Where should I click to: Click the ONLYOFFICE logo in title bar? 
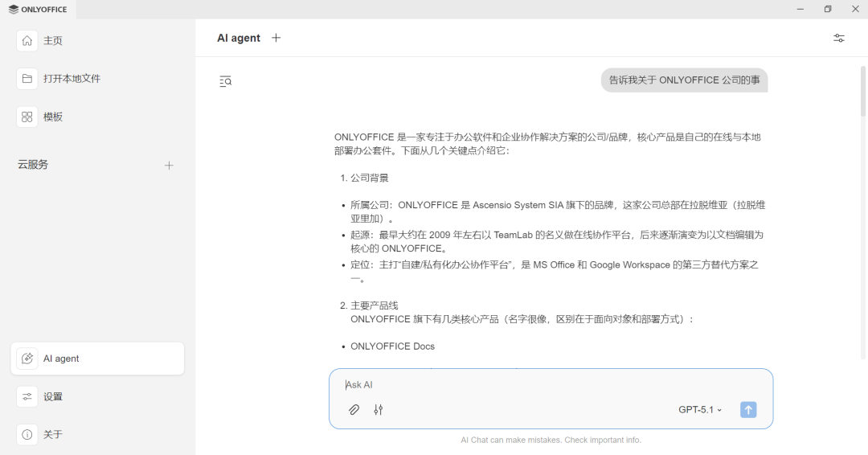pyautogui.click(x=39, y=10)
